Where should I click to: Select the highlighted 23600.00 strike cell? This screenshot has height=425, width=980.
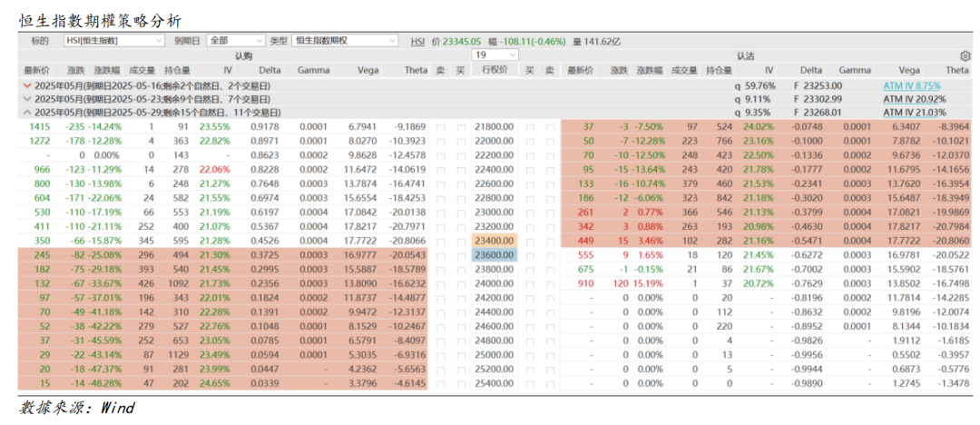coord(495,255)
